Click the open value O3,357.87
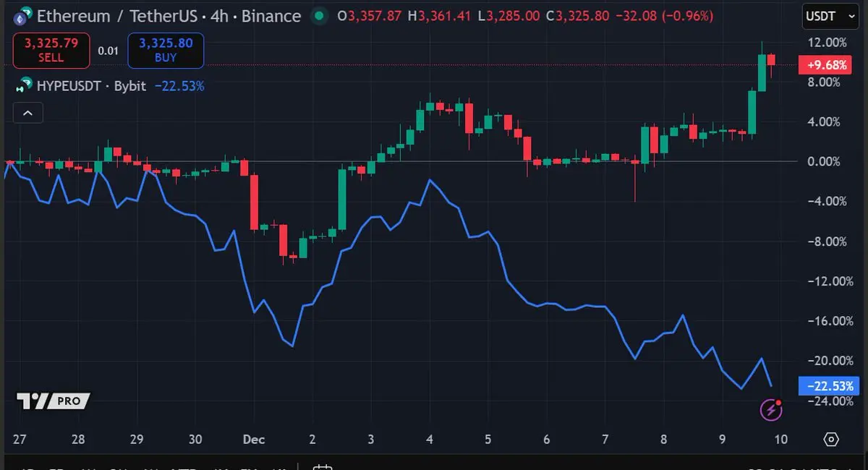The image size is (868, 470). 370,16
